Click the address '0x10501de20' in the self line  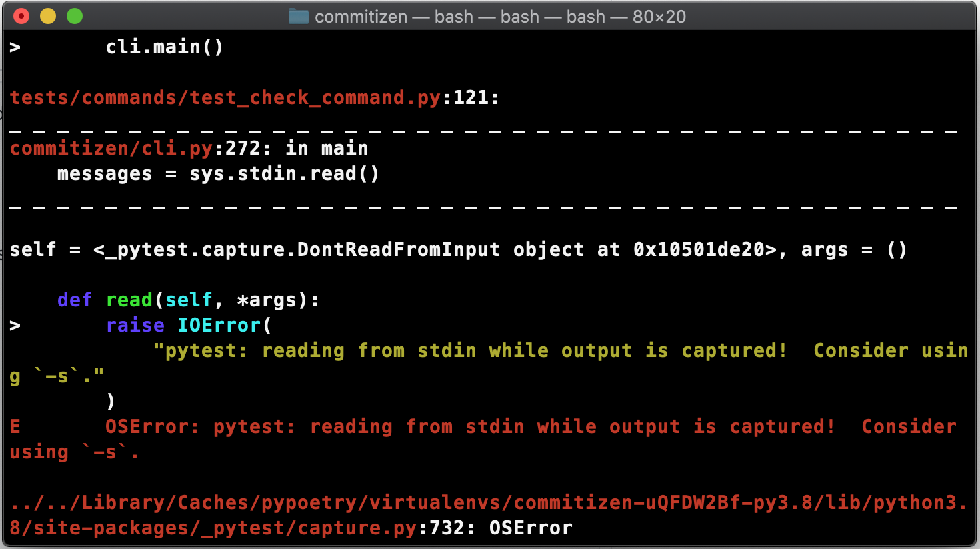[699, 250]
